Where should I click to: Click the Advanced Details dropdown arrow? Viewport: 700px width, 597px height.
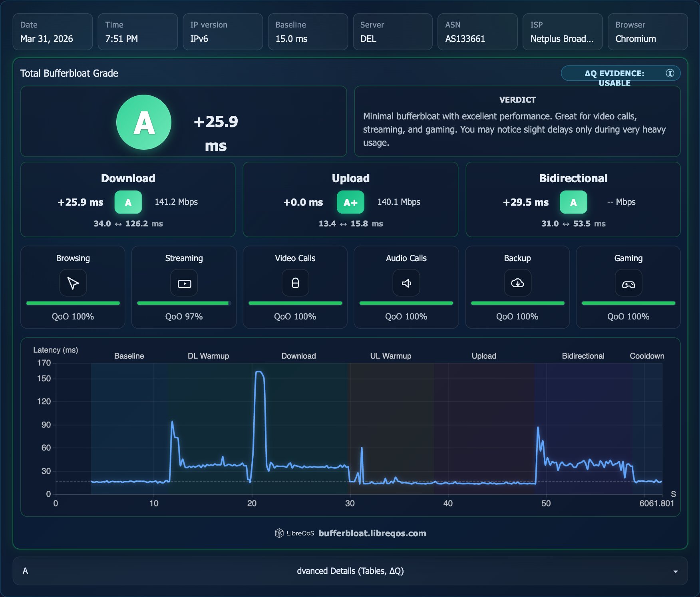point(675,571)
